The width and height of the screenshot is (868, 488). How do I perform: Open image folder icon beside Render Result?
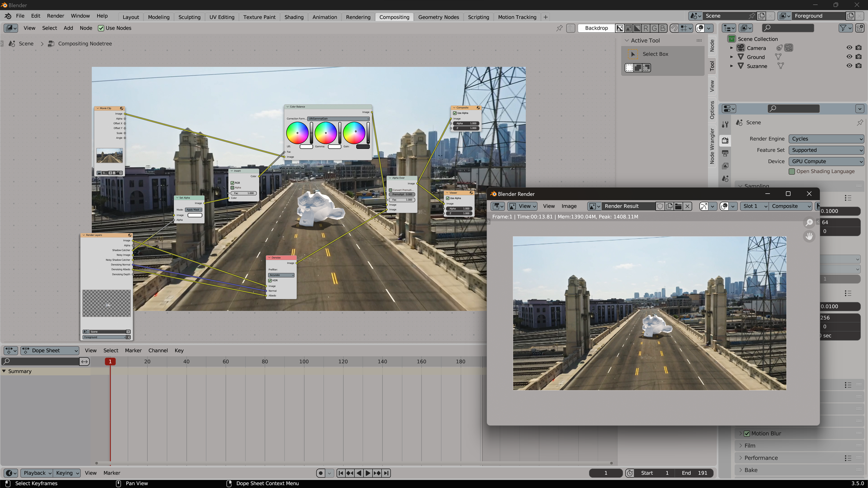coord(678,206)
